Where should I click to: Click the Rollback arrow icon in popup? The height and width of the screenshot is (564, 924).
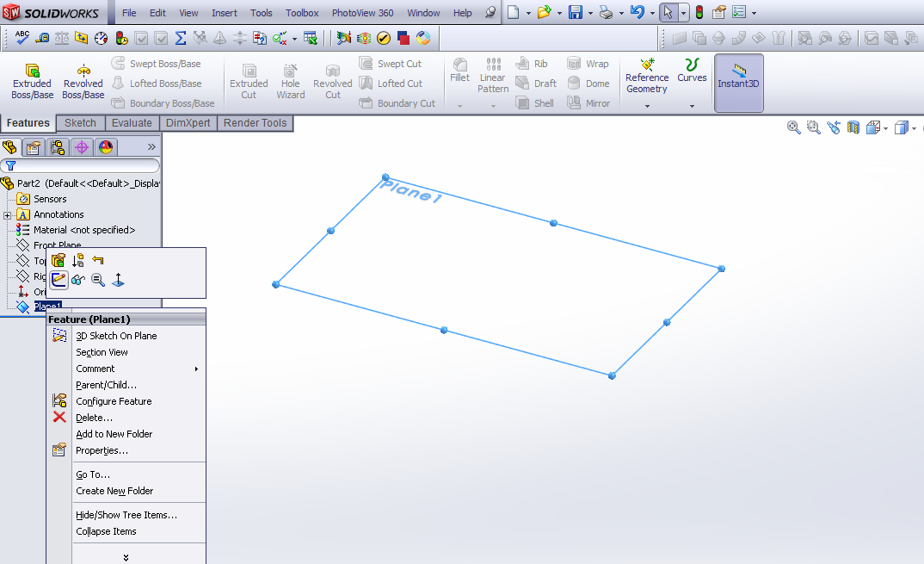(98, 260)
